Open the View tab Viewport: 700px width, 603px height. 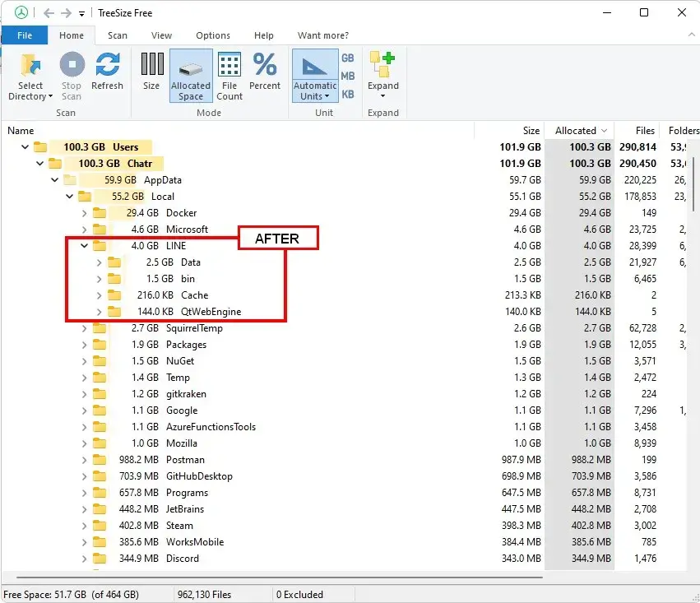(x=161, y=35)
